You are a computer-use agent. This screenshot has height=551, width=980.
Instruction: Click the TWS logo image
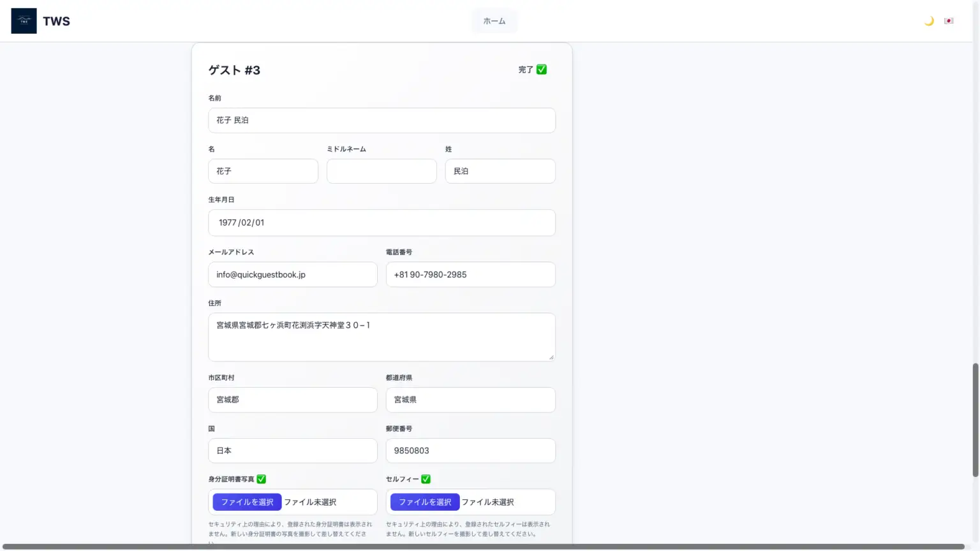point(24,21)
